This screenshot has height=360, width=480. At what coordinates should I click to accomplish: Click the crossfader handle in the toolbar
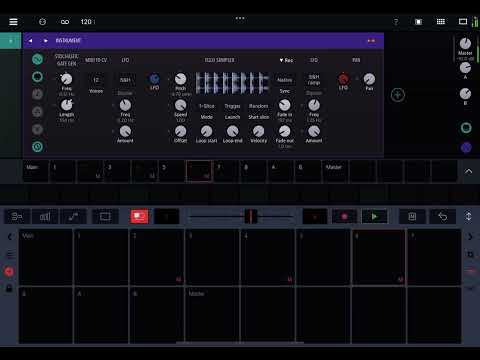251,217
